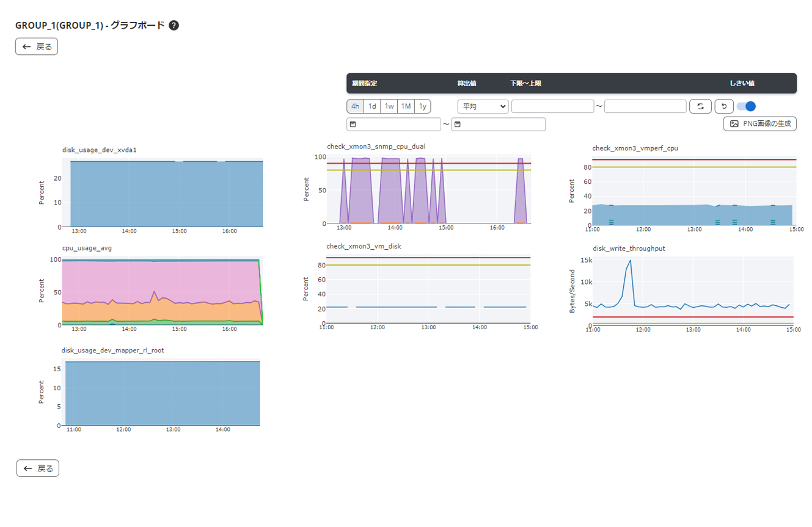This screenshot has height=527, width=812.
Task: Open the end date calendar field
Action: (x=499, y=124)
